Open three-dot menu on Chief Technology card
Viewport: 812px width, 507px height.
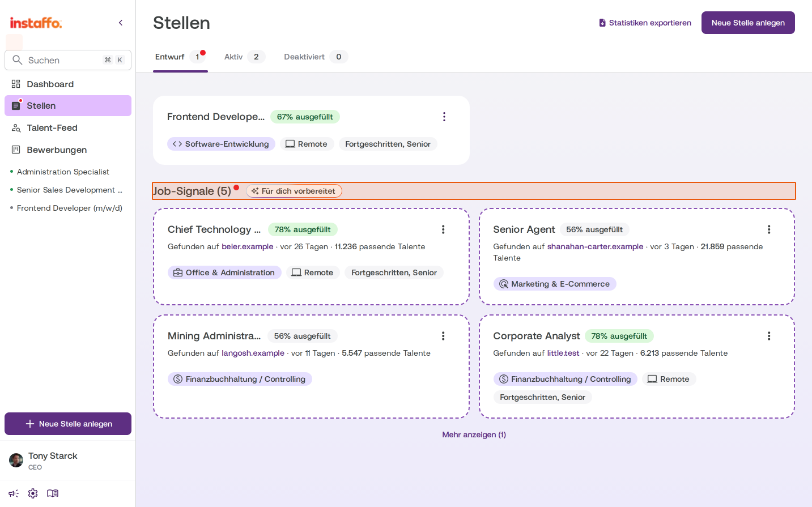click(x=443, y=229)
